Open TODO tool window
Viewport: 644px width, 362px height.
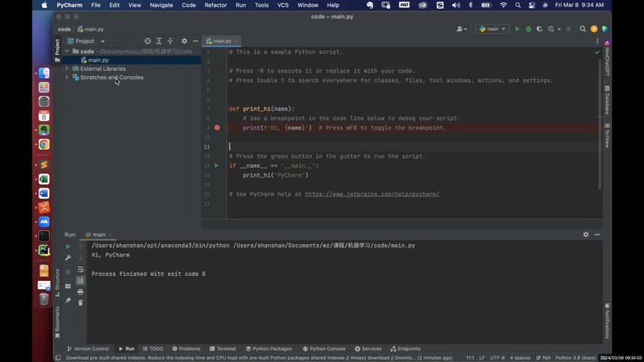pyautogui.click(x=153, y=349)
